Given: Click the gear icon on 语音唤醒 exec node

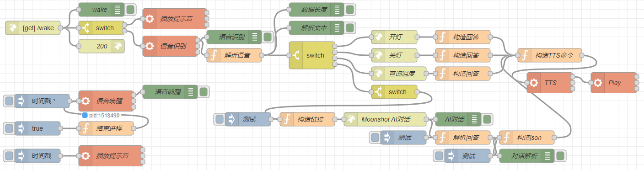Looking at the screenshot, I should 85,101.
